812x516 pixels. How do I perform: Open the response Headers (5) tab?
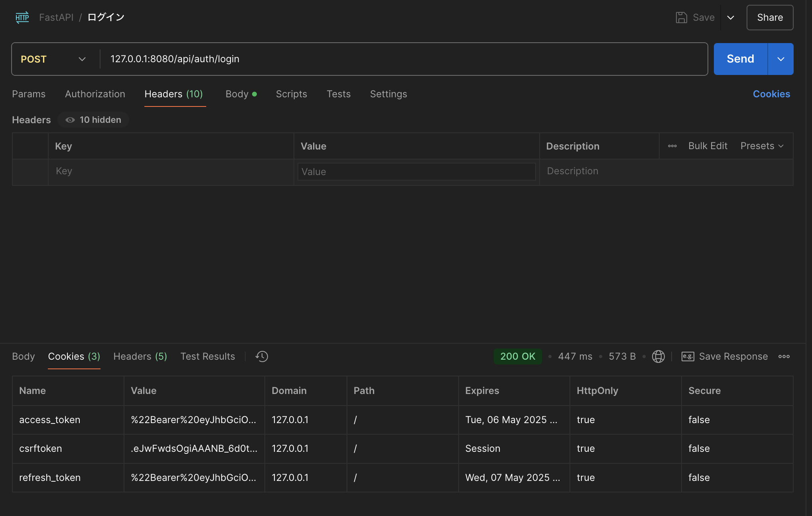[x=140, y=356]
